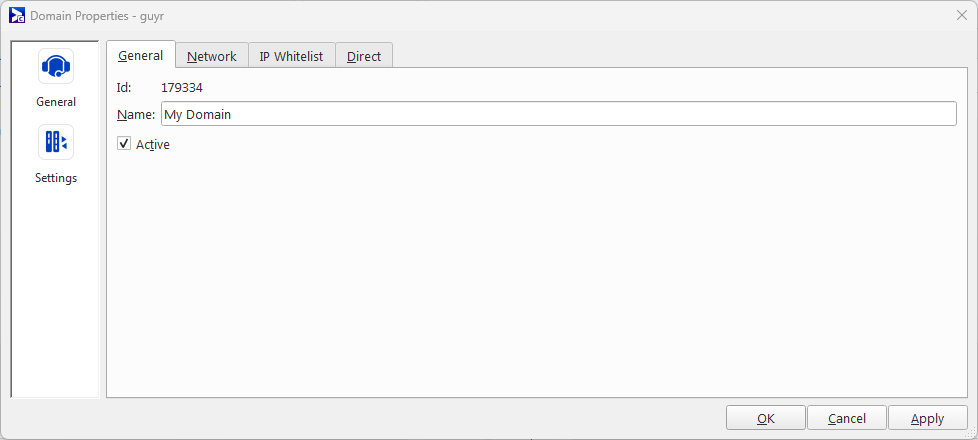Image resolution: width=978 pixels, height=440 pixels.
Task: Focus the Name input field
Action: [558, 115]
